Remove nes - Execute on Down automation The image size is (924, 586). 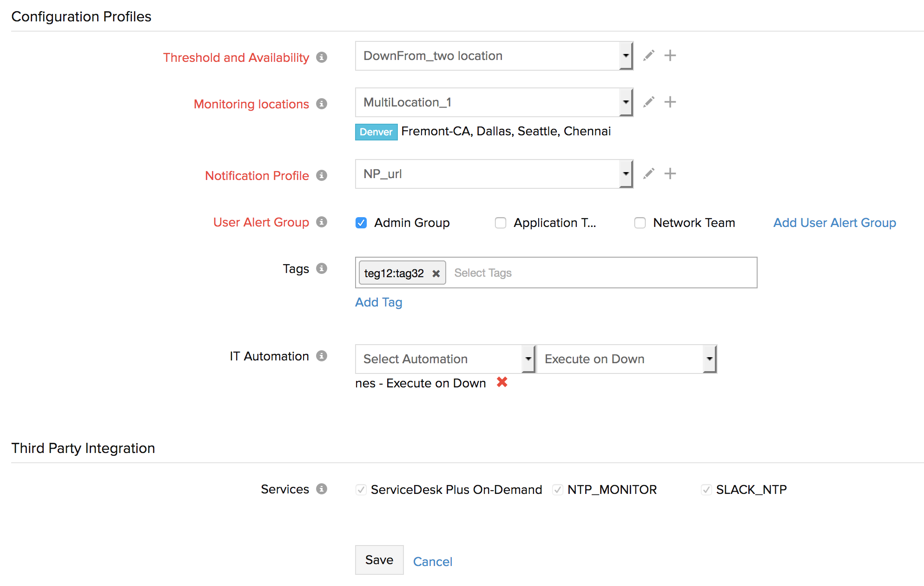(502, 382)
